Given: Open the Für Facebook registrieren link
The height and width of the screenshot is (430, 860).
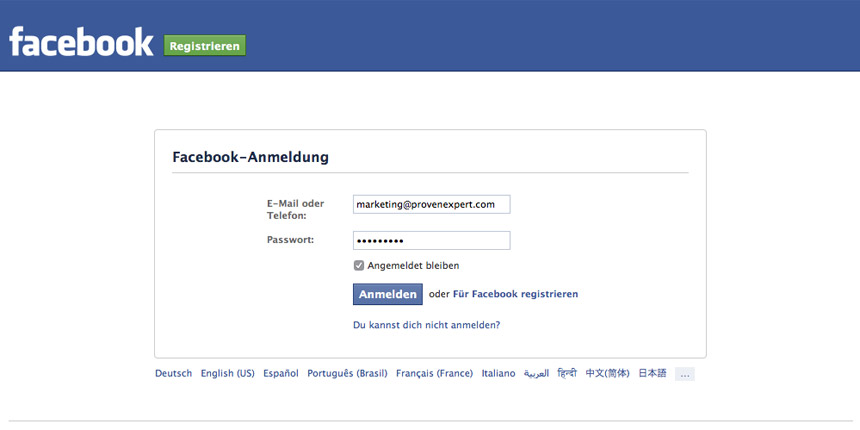Looking at the screenshot, I should pos(516,294).
